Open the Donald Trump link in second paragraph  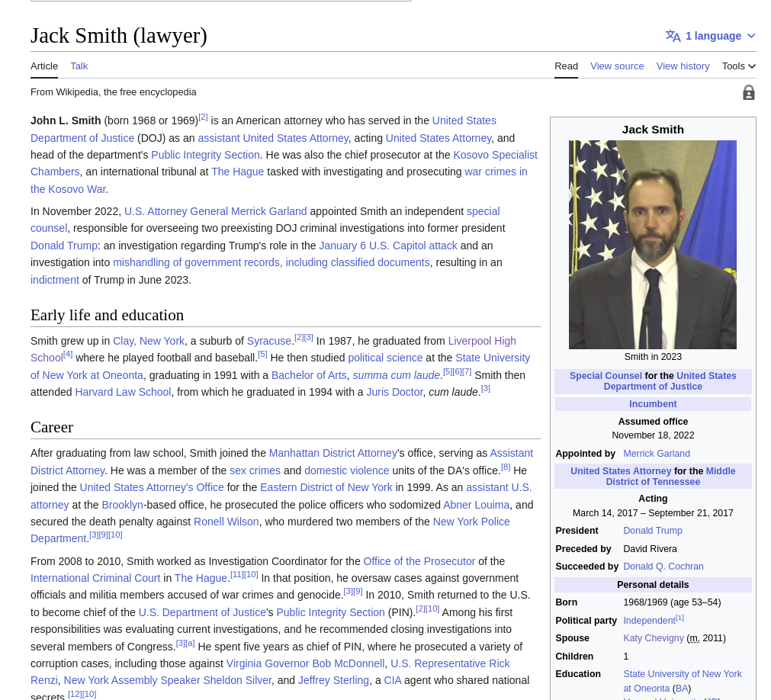pyautogui.click(x=64, y=246)
